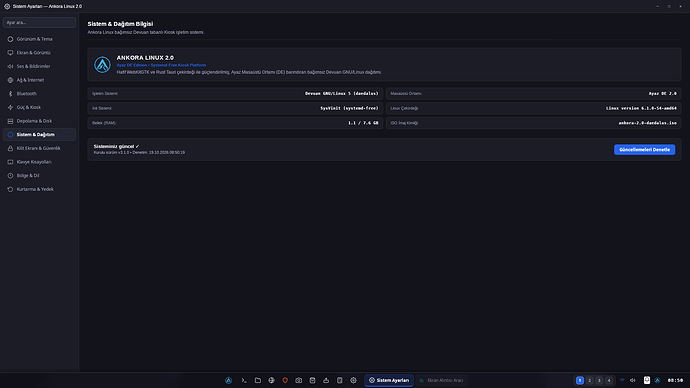This screenshot has height=388, width=690.
Task: Click the Ankora Linux logo in info card
Action: pyautogui.click(x=102, y=65)
